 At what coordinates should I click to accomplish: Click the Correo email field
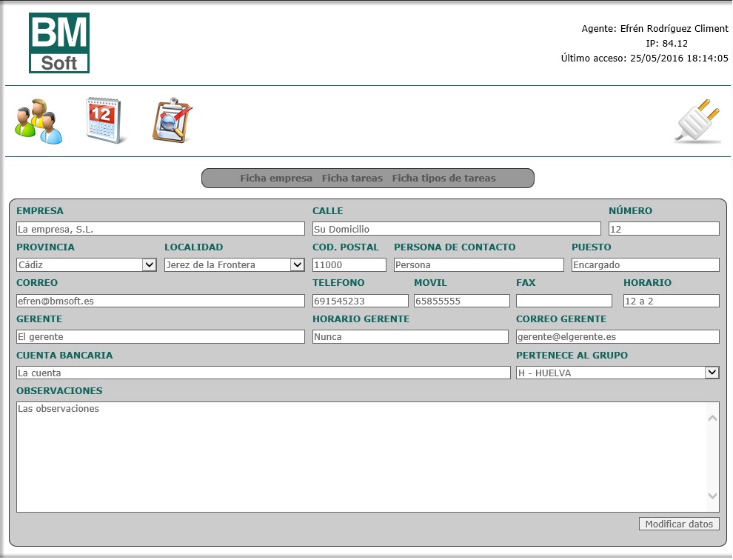161,301
